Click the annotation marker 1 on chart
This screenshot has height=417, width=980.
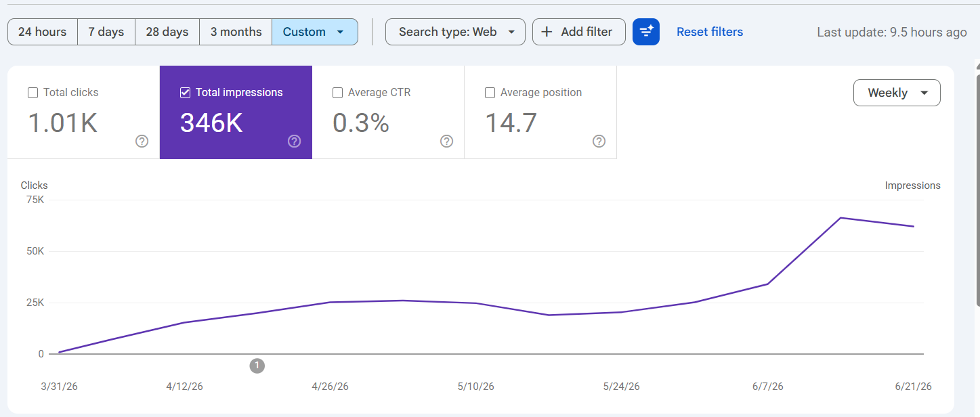point(257,366)
